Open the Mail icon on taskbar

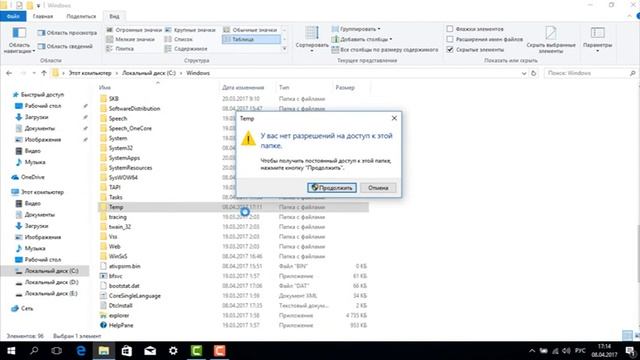pos(150,351)
